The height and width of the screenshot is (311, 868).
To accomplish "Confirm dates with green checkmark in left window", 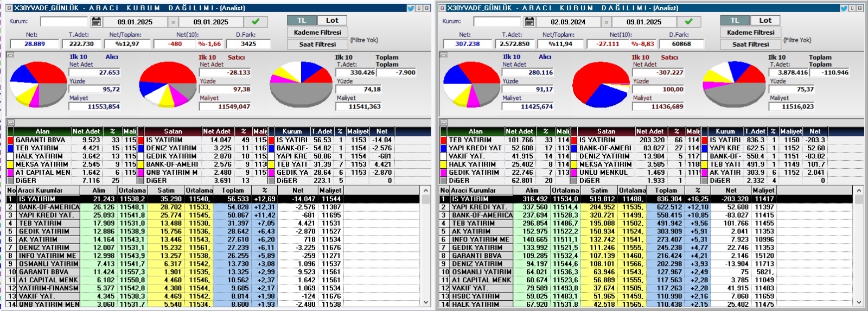I will pyautogui.click(x=256, y=22).
